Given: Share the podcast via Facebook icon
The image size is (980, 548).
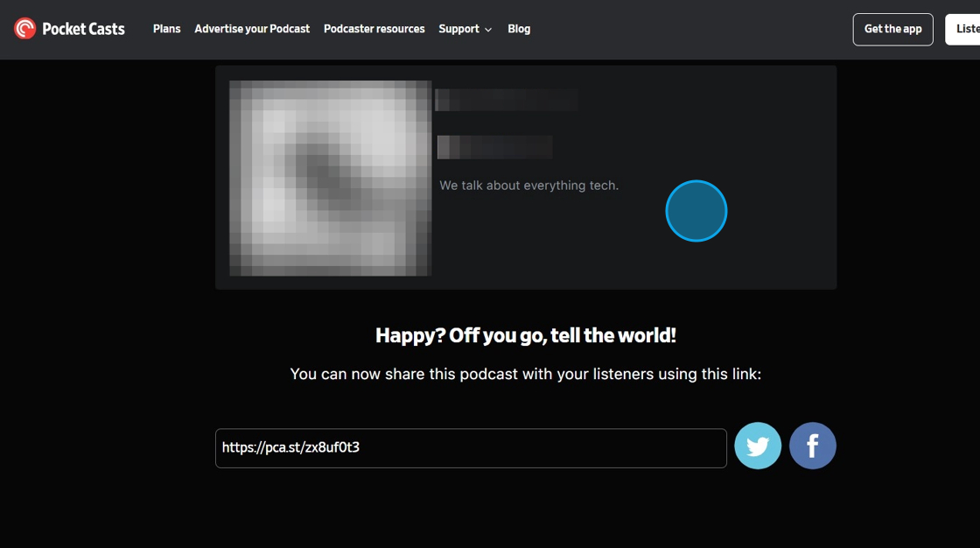Looking at the screenshot, I should 813,446.
